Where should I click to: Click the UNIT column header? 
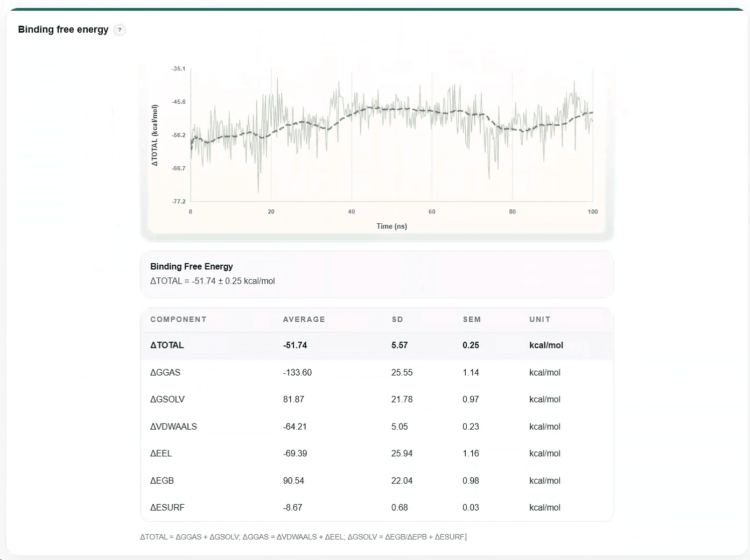(x=540, y=320)
